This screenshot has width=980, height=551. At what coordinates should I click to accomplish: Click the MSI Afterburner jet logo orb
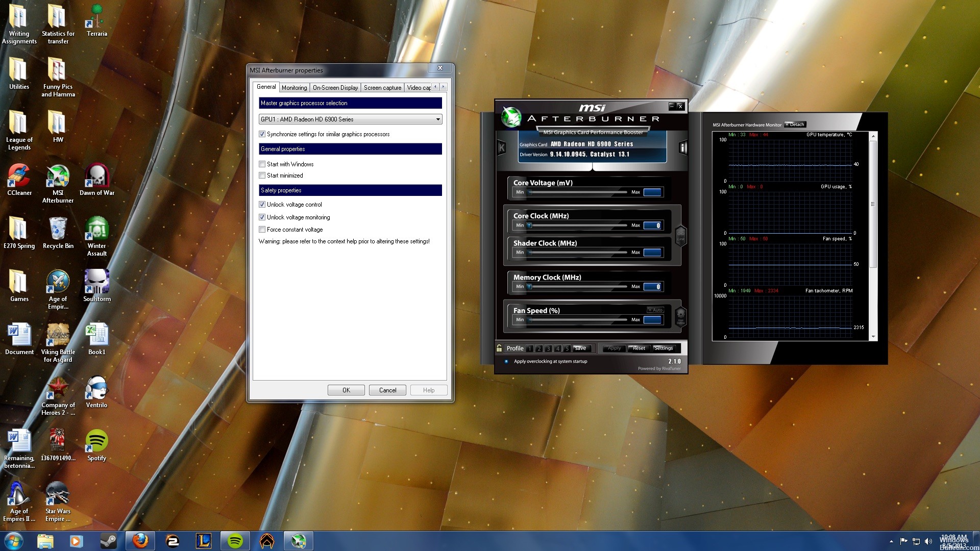pos(510,117)
